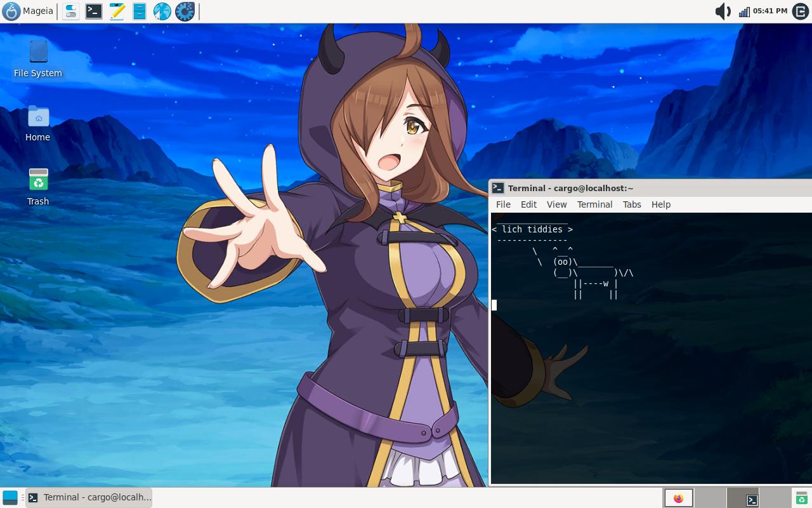This screenshot has width=812, height=508.
Task: Open the trash applet in bottom panel
Action: pos(802,498)
